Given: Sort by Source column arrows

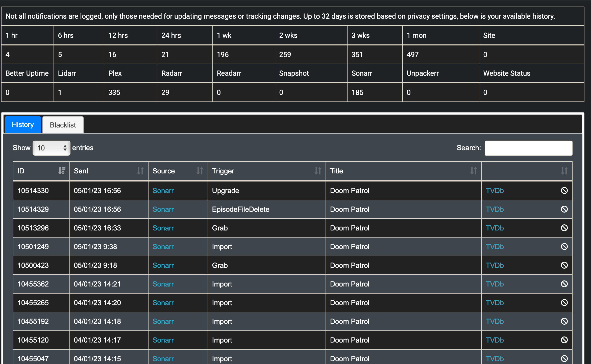Looking at the screenshot, I should click(200, 171).
